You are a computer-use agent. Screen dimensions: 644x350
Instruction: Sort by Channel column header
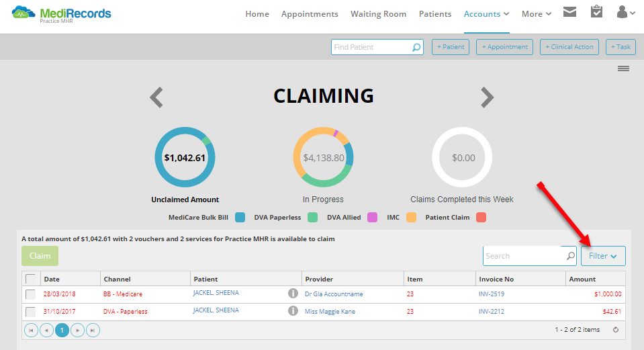click(117, 279)
